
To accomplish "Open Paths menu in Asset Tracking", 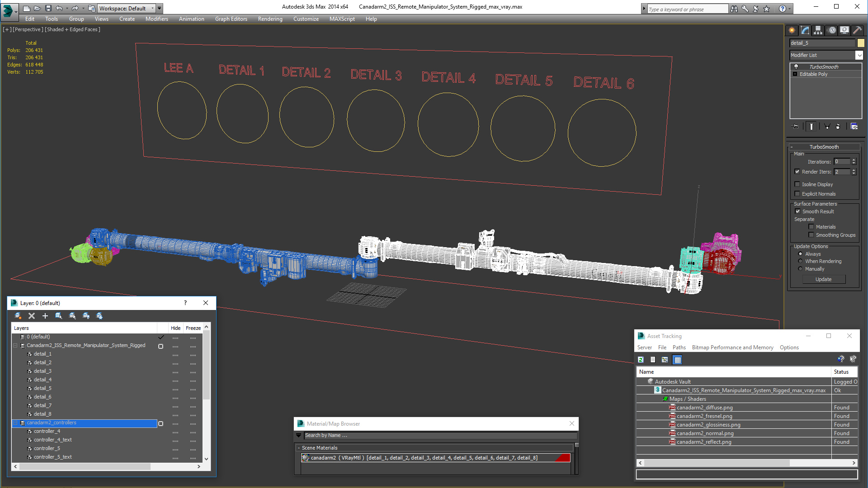I will coord(679,347).
